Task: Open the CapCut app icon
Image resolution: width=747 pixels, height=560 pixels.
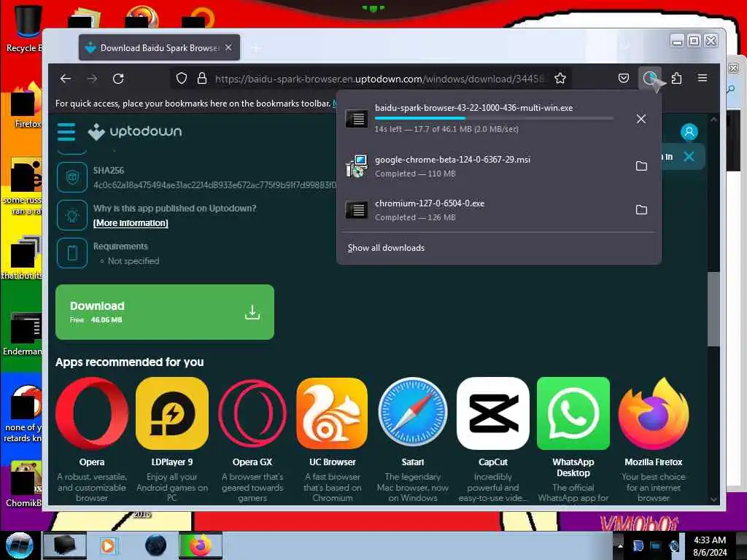Action: [x=493, y=413]
